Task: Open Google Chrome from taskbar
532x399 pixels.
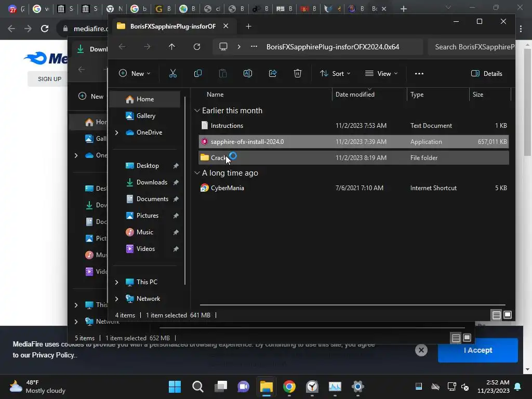Action: coord(289,387)
